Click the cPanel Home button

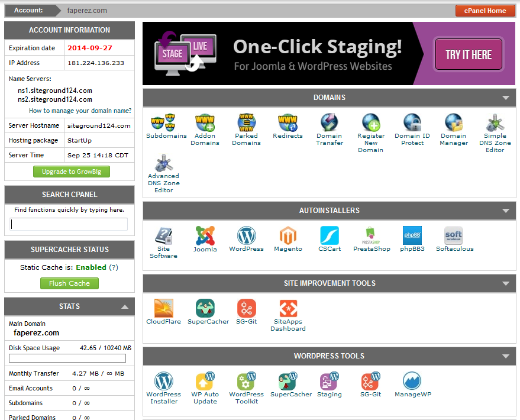pos(485,11)
